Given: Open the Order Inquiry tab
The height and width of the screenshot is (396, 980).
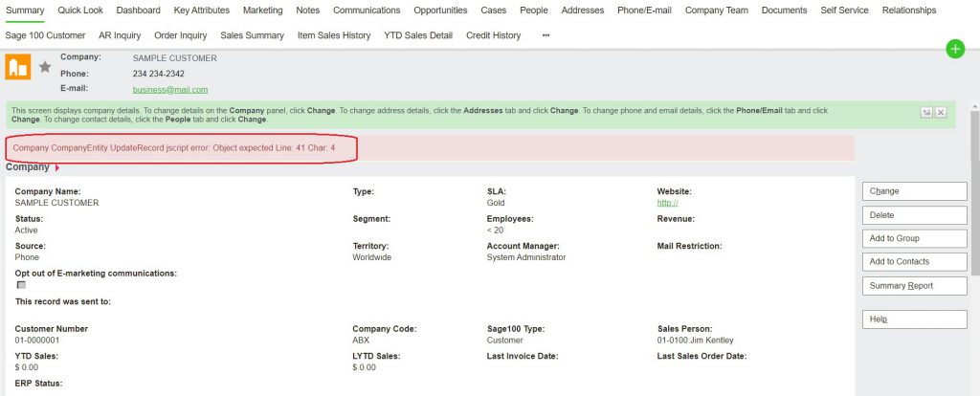Looking at the screenshot, I should (181, 35).
